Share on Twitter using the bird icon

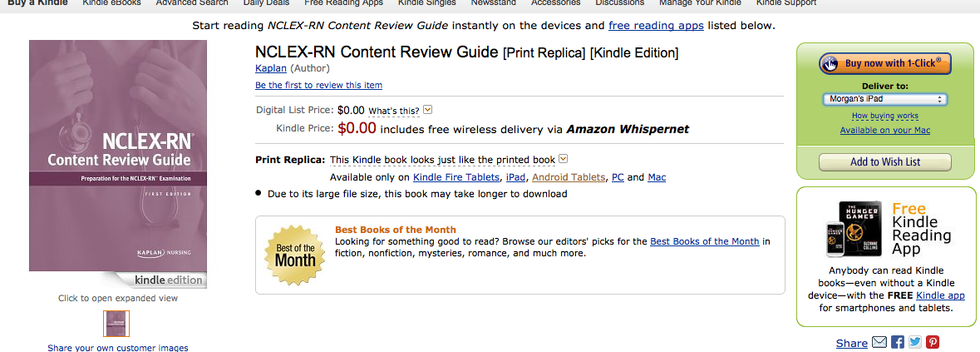point(915,342)
